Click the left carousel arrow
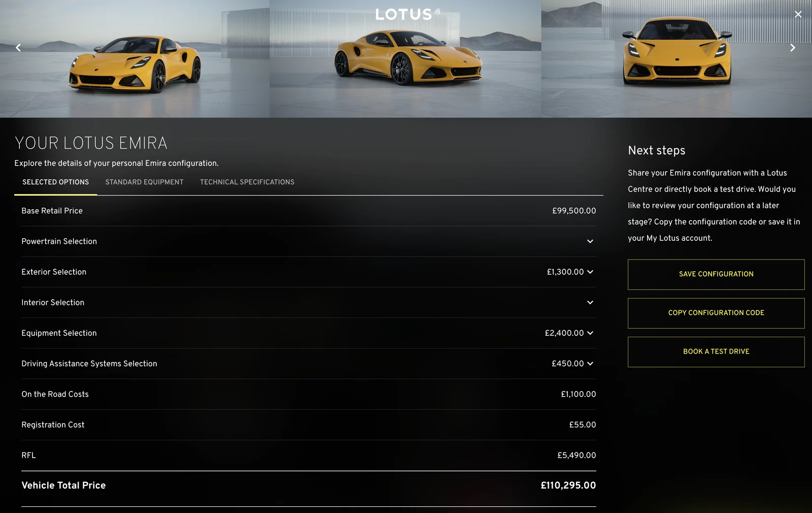The image size is (812, 513). click(x=18, y=47)
